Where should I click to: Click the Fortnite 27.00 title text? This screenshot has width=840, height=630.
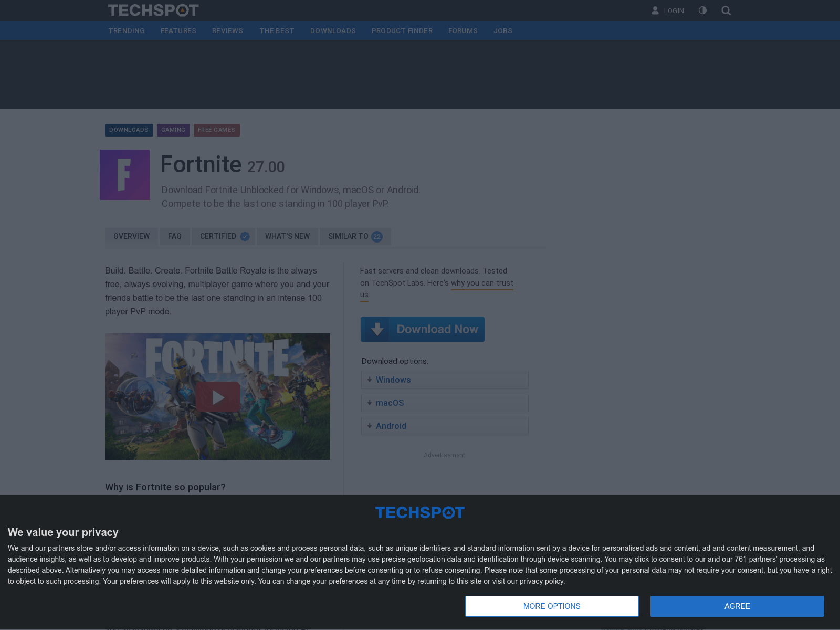click(223, 165)
